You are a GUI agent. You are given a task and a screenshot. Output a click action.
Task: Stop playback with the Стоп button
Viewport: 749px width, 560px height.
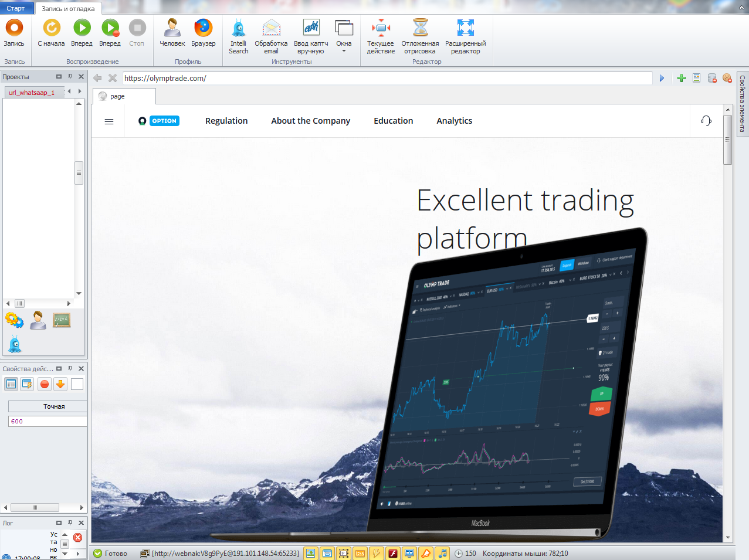click(137, 33)
